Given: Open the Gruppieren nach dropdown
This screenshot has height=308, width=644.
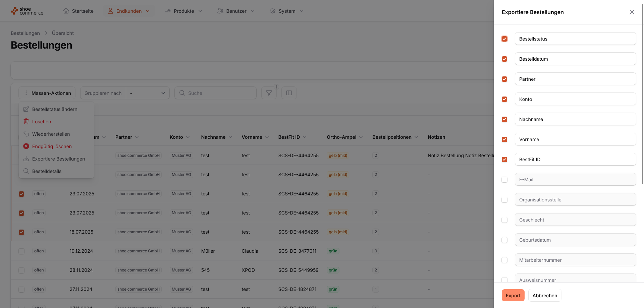Looking at the screenshot, I should pos(148,93).
